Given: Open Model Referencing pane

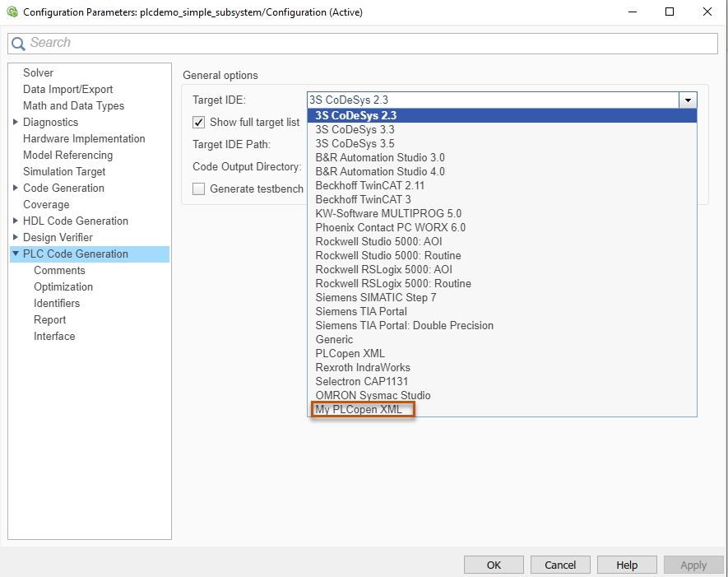Looking at the screenshot, I should click(67, 155).
